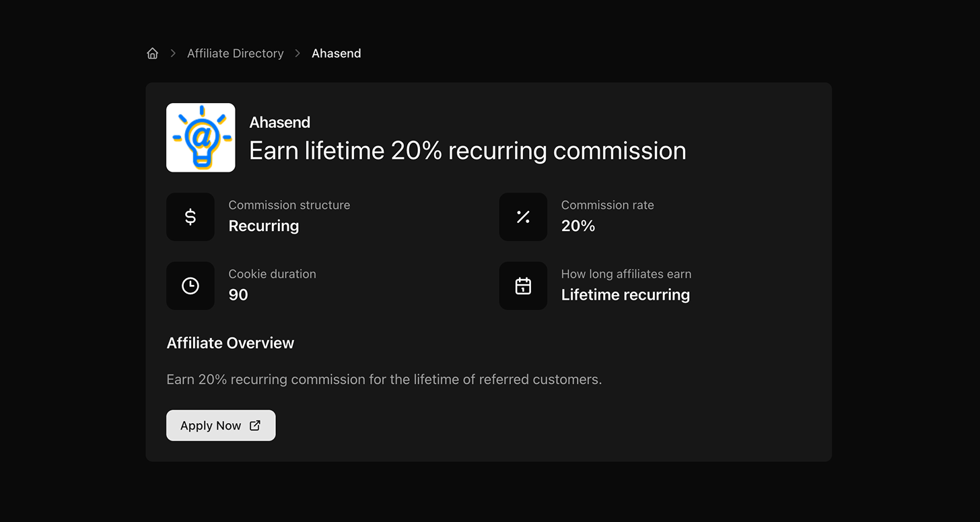Viewport: 980px width, 522px height.
Task: Select the Recurring commission structure value
Action: click(x=263, y=226)
